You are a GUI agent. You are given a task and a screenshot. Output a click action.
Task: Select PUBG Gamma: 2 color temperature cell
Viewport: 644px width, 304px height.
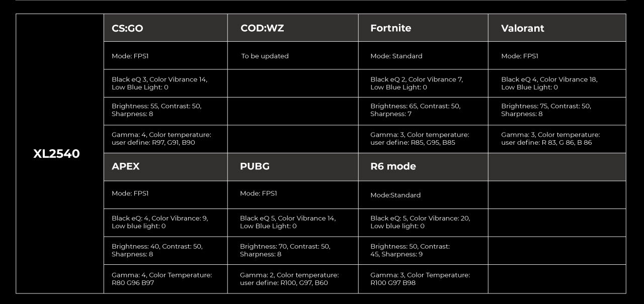tap(293, 279)
